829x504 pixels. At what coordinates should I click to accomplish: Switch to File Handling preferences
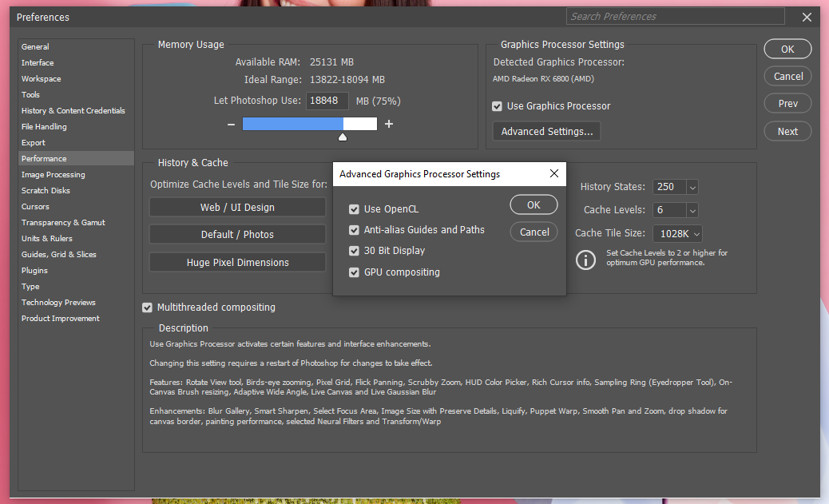[76, 126]
